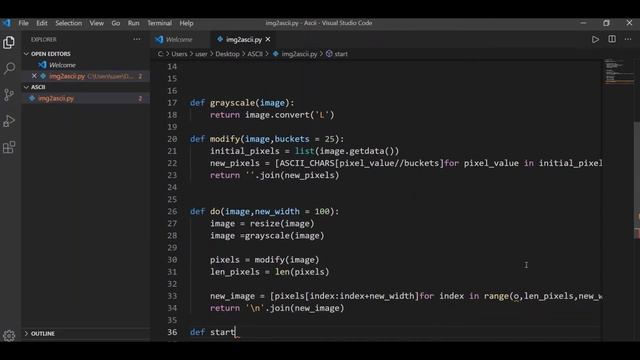Image resolution: width=640 pixels, height=360 pixels.
Task: Click 'grayscale' function name on line 17
Action: [x=232, y=103]
